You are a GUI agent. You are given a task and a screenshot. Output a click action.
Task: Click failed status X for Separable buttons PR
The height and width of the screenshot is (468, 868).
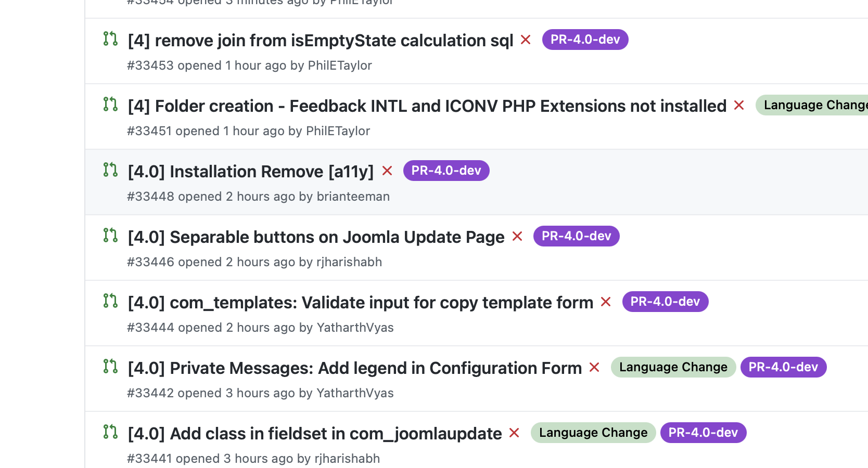coord(517,237)
